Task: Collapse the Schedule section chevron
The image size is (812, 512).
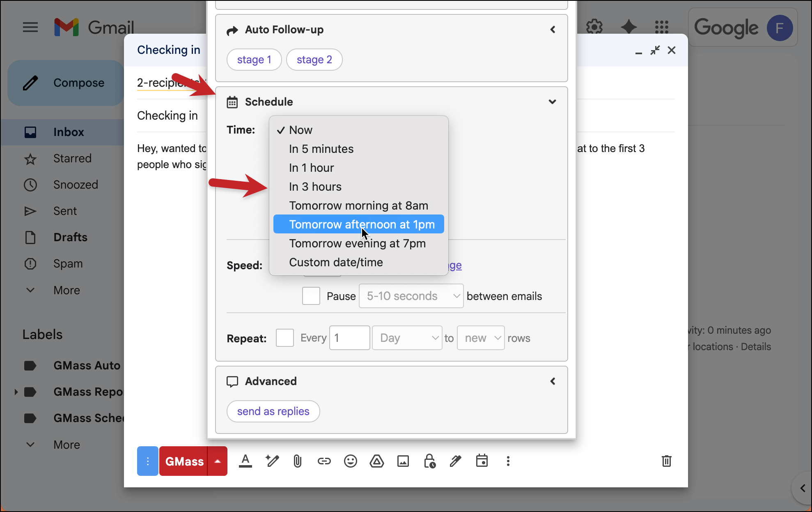Action: tap(552, 101)
